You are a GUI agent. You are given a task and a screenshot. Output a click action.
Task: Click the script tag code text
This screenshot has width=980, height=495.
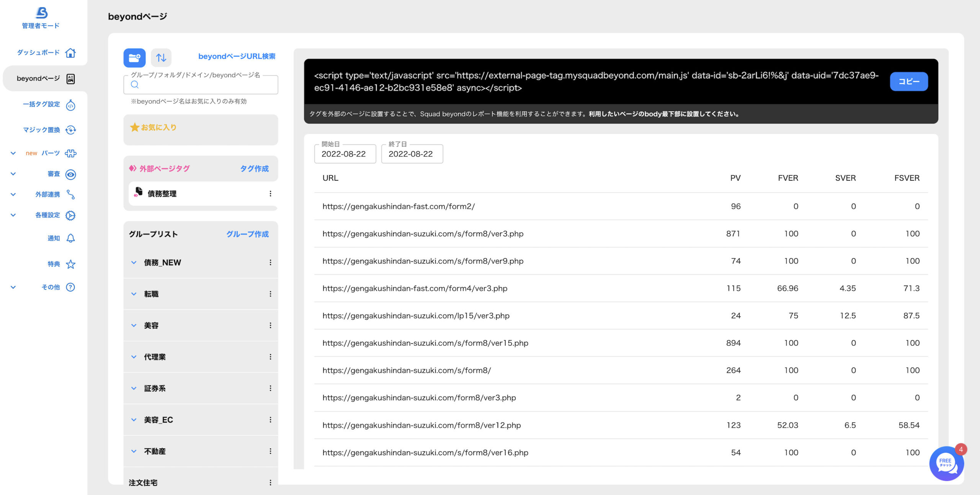coord(596,82)
